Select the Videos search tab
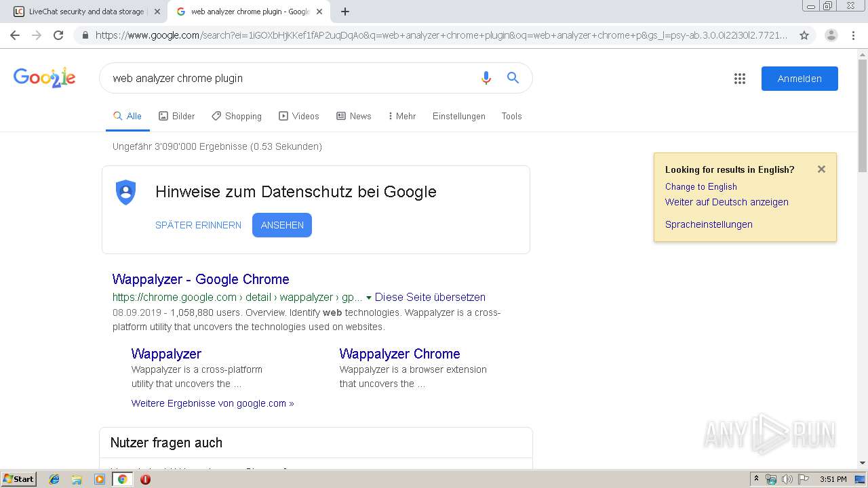Image resolution: width=868 pixels, height=488 pixels. click(299, 116)
